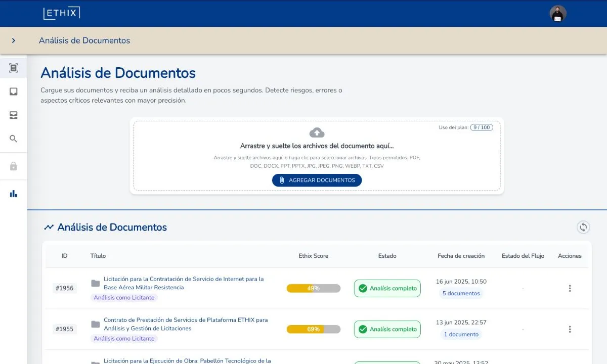Click the Estado column header
The height and width of the screenshot is (364, 607).
coord(387,256)
